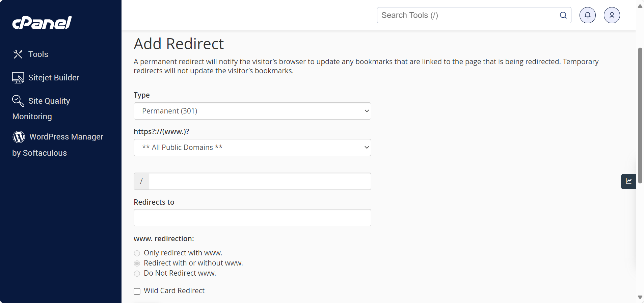Open WordPress Manager via its WordPress icon
644x303 pixels.
pyautogui.click(x=19, y=137)
